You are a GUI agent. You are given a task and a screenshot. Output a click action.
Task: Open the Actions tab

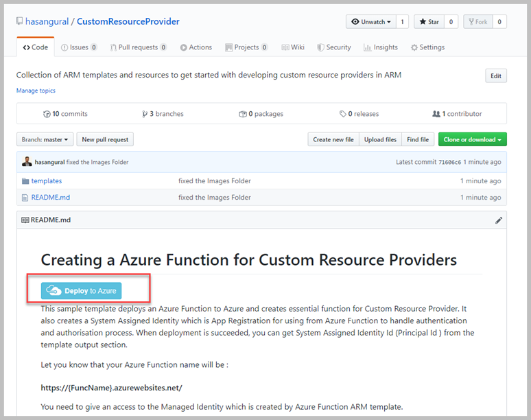(x=196, y=47)
